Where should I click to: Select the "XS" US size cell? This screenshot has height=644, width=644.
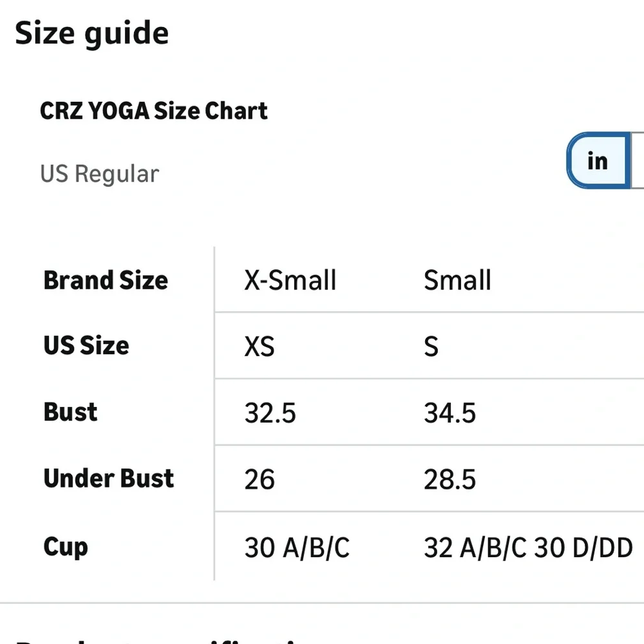click(259, 347)
